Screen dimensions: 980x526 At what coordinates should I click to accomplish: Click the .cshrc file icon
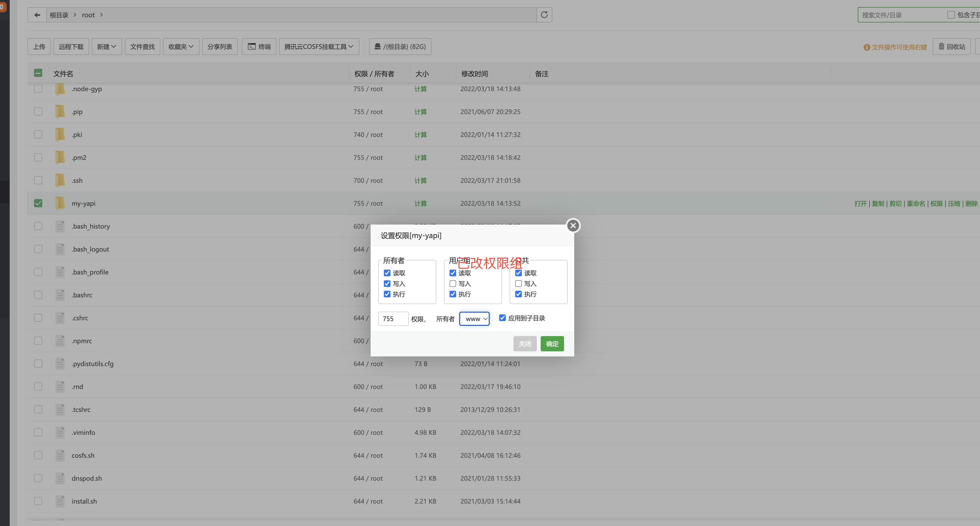point(60,318)
